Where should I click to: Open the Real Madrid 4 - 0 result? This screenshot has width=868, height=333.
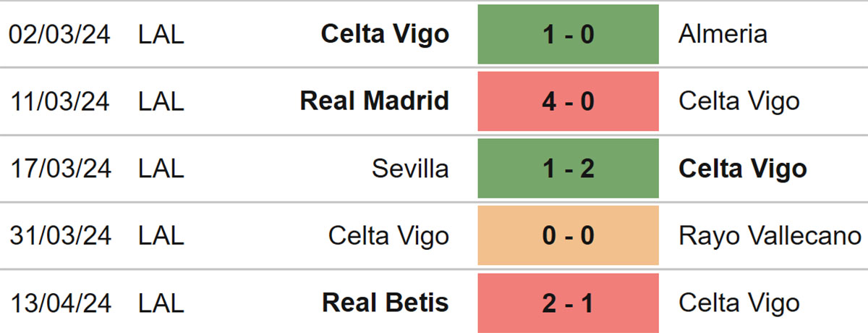tap(568, 101)
